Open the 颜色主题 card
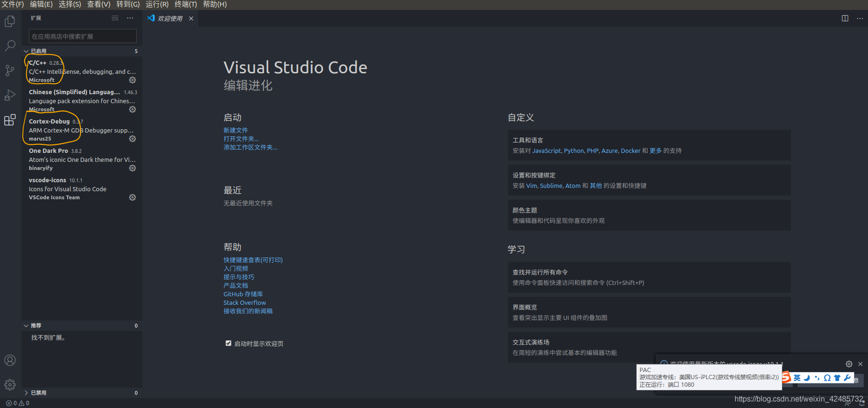The height and width of the screenshot is (408, 868). click(649, 215)
